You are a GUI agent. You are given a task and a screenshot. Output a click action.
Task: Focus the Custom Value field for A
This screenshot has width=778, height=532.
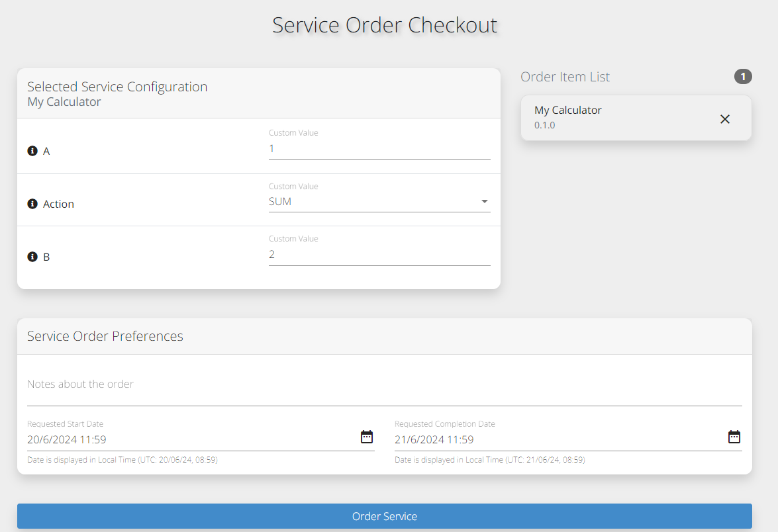tap(379, 149)
